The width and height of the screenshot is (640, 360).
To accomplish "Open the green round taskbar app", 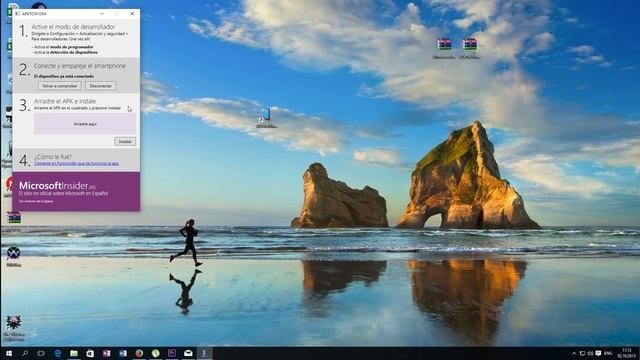I will click(x=156, y=353).
